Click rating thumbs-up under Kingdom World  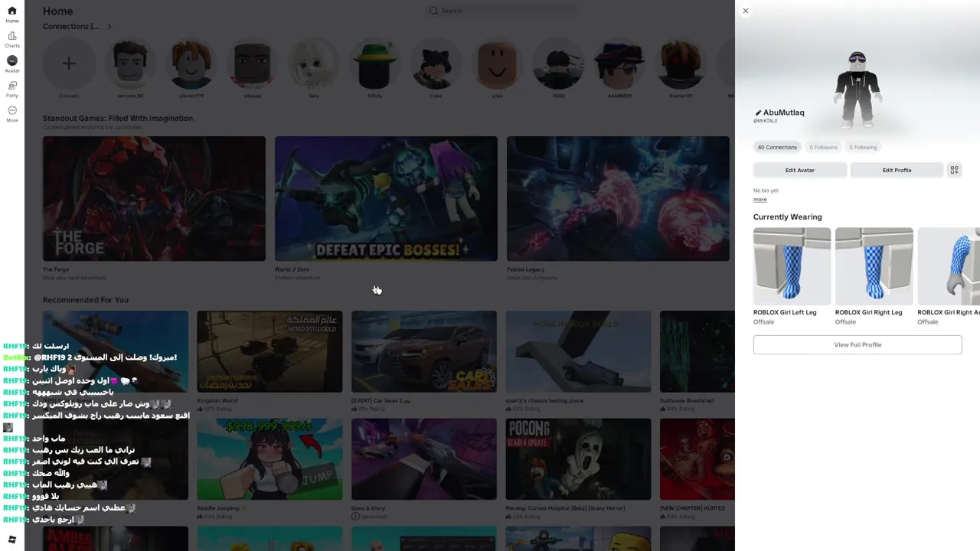pos(200,409)
